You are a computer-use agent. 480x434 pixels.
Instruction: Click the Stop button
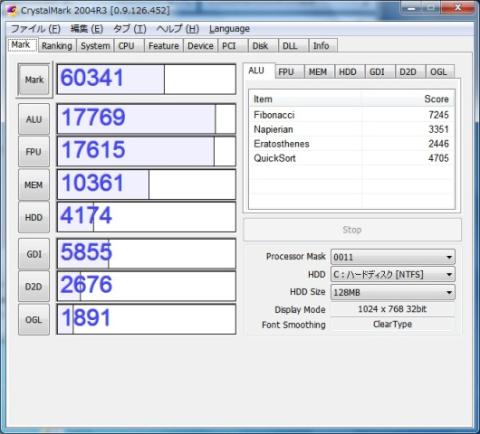(352, 230)
